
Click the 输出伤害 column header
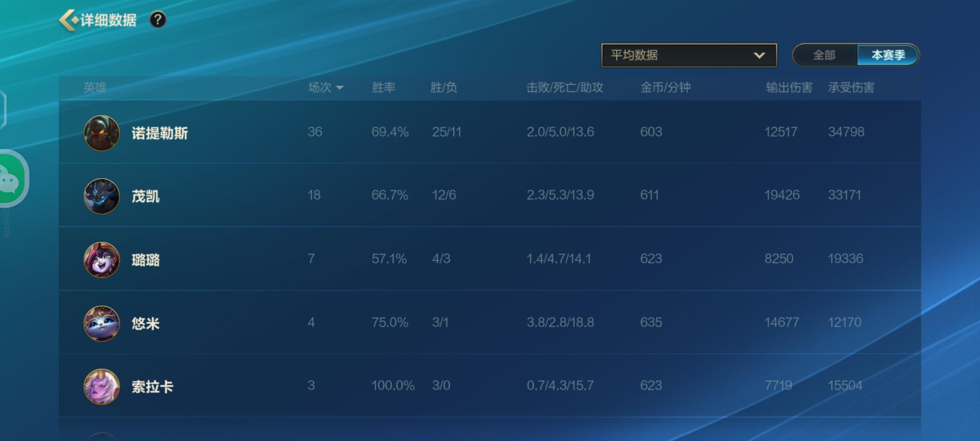(x=789, y=87)
